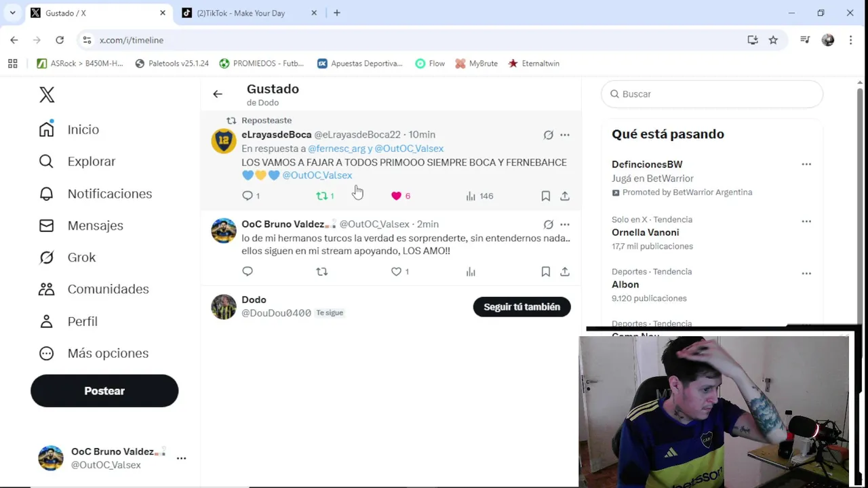Open the PROMIEDOS bookmark

(x=262, y=64)
